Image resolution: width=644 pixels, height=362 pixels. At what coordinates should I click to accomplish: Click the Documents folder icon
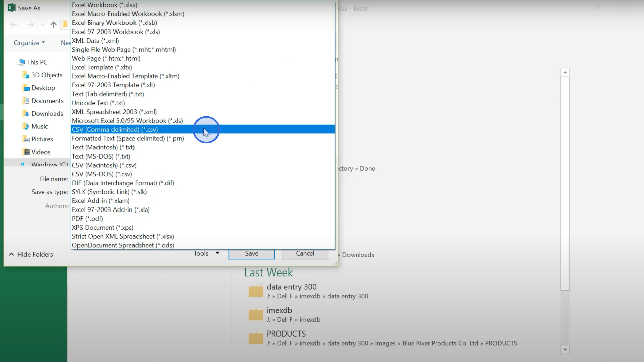coord(26,101)
